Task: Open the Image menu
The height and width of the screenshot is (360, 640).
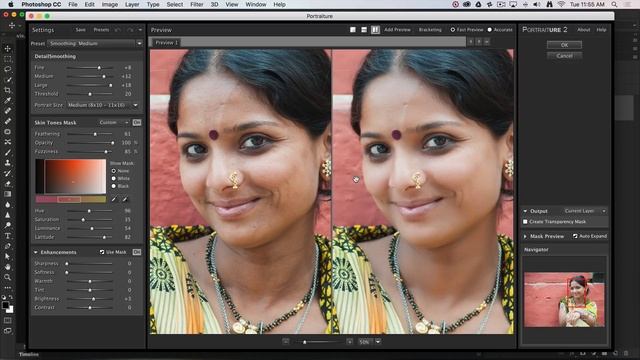Action: coord(109,4)
